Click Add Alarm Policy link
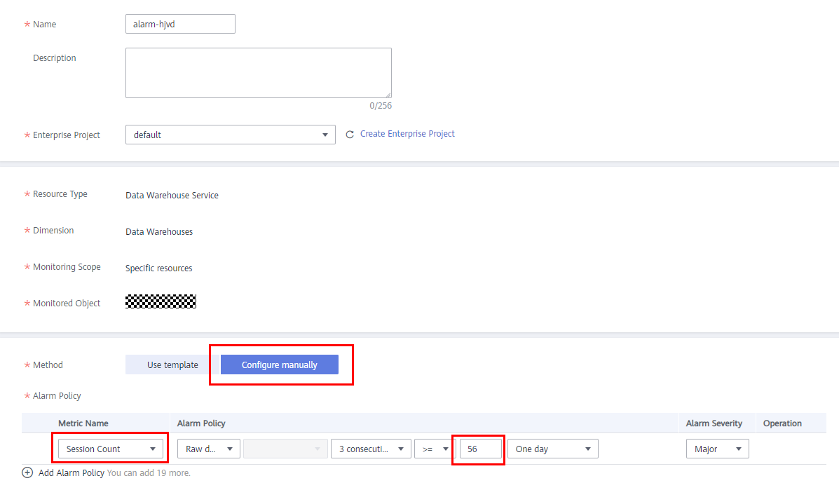This screenshot has height=504, width=839. click(71, 472)
